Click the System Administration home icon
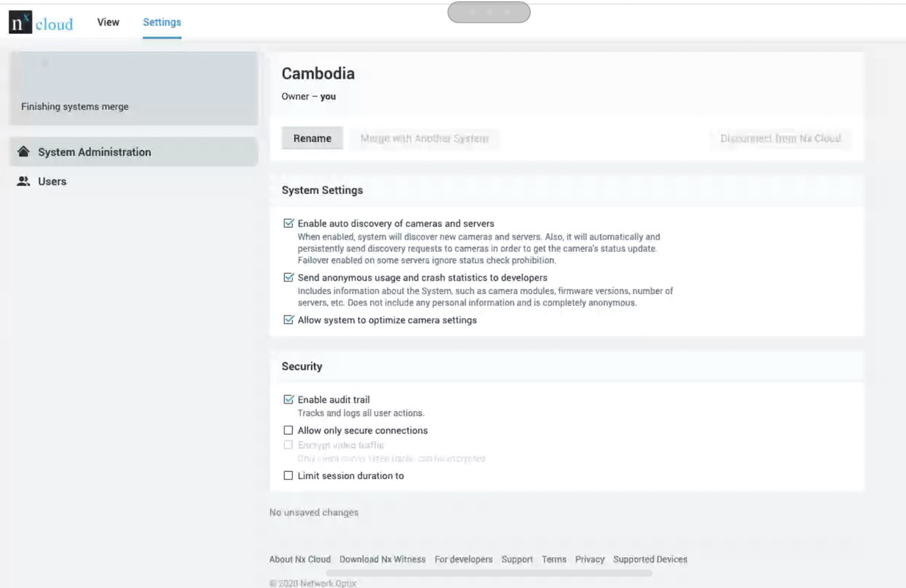The image size is (906, 588). 24,152
